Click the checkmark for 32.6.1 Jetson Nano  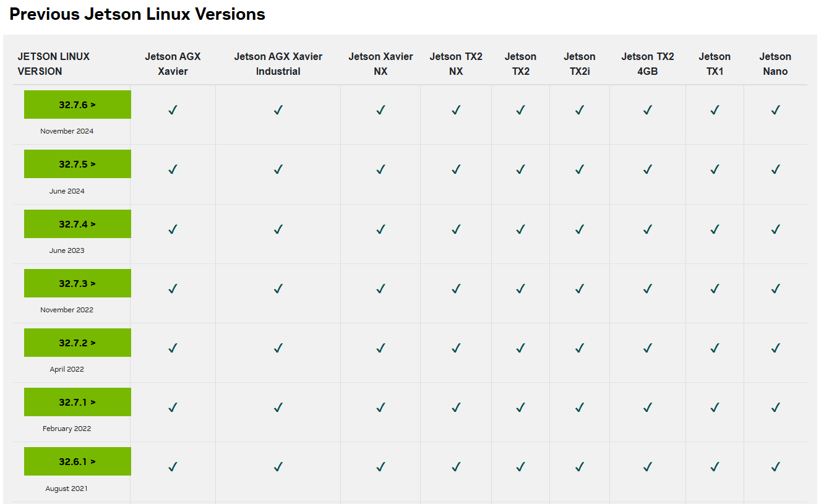tap(775, 467)
